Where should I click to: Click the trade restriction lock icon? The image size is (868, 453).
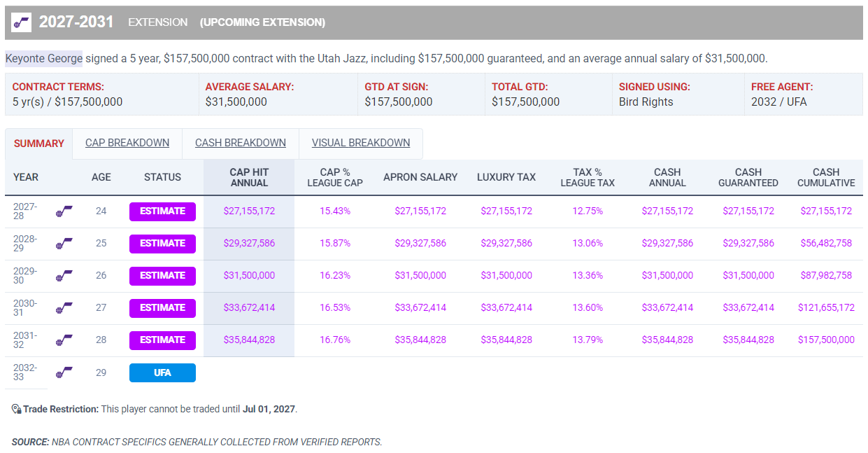(16, 409)
